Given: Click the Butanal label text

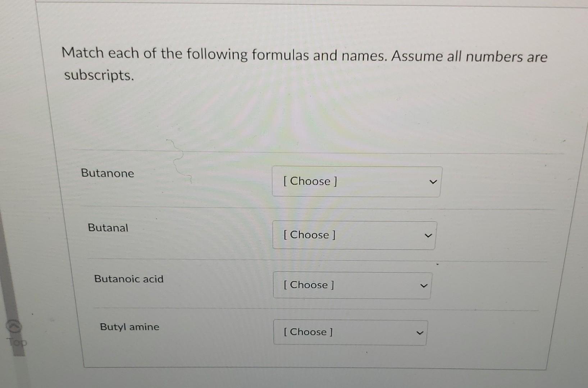Looking at the screenshot, I should (x=108, y=228).
